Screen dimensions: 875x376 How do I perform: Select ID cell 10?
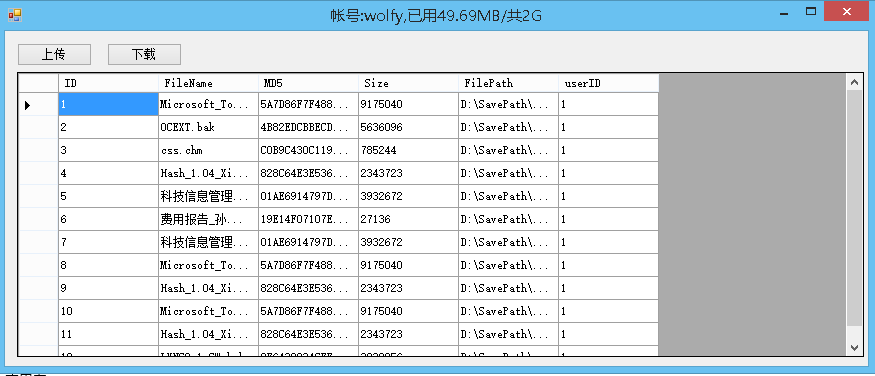coord(108,312)
